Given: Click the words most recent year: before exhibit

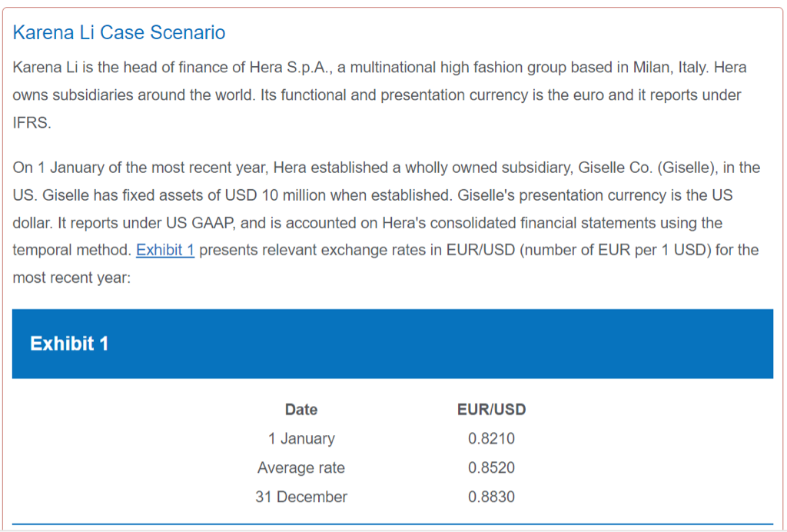Looking at the screenshot, I should [x=72, y=278].
